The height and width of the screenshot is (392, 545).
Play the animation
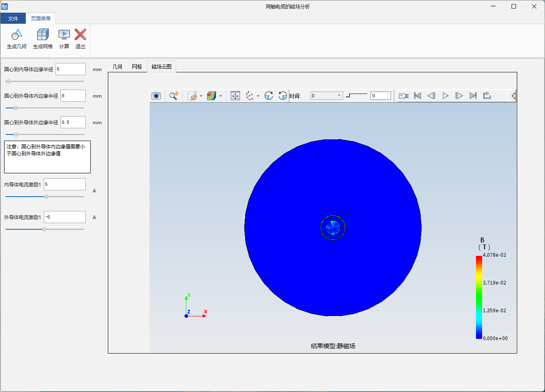tap(446, 96)
